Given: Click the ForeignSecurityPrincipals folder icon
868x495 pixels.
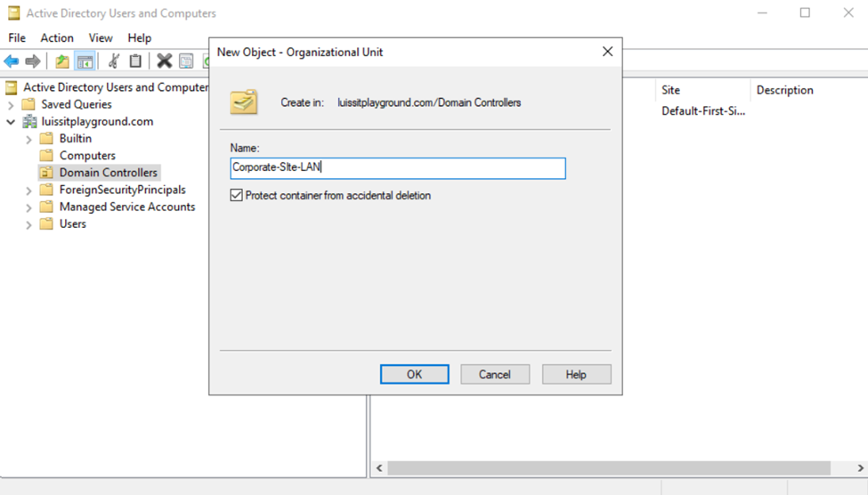Looking at the screenshot, I should [47, 190].
